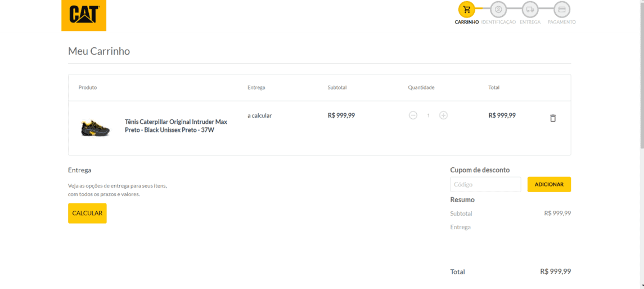Screen dimensions: 644x289
Task: Increase quantity with the plus button
Action: pyautogui.click(x=444, y=115)
